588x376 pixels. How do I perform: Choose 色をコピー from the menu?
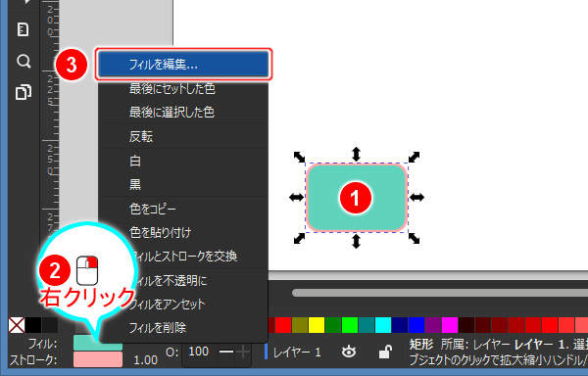(x=183, y=209)
